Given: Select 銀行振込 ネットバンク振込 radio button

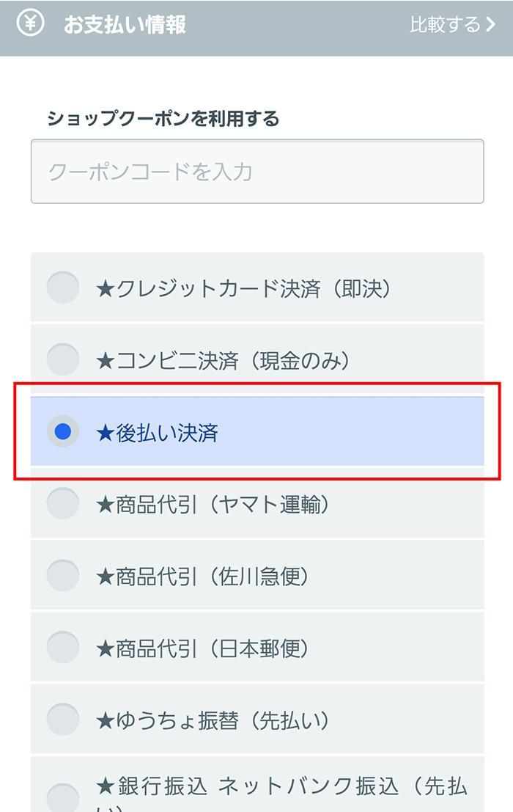Looking at the screenshot, I should pos(63,797).
